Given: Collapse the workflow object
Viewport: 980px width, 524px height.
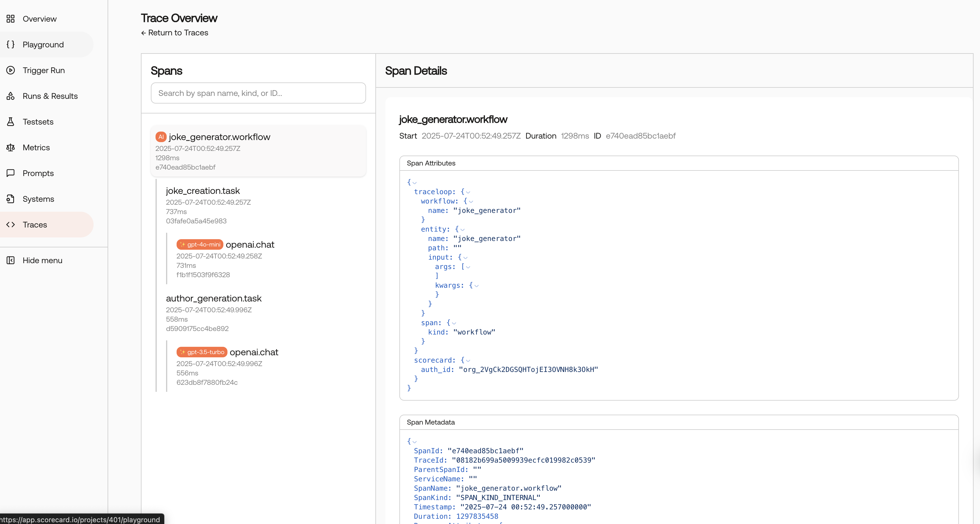Looking at the screenshot, I should click(x=471, y=202).
